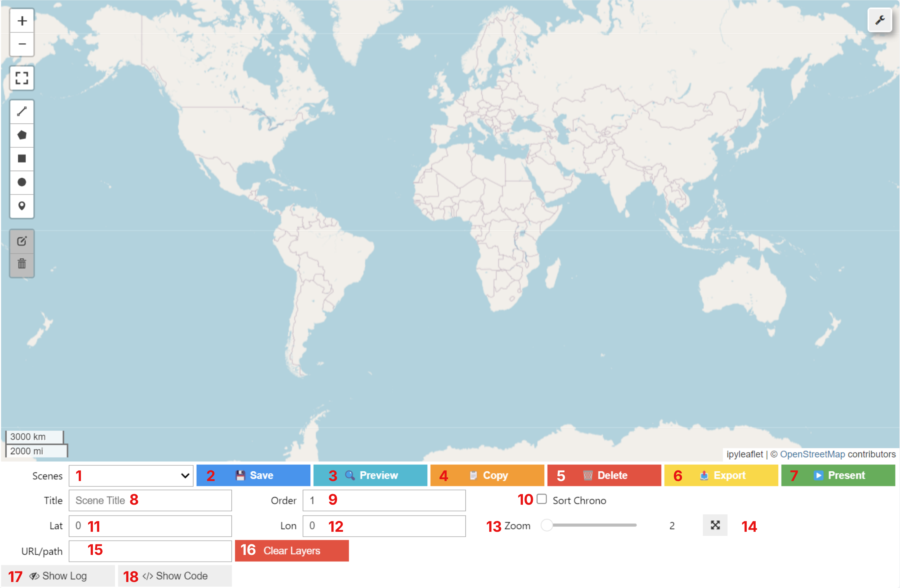Open the wrench toolbar icon
The height and width of the screenshot is (588, 900).
[880, 20]
